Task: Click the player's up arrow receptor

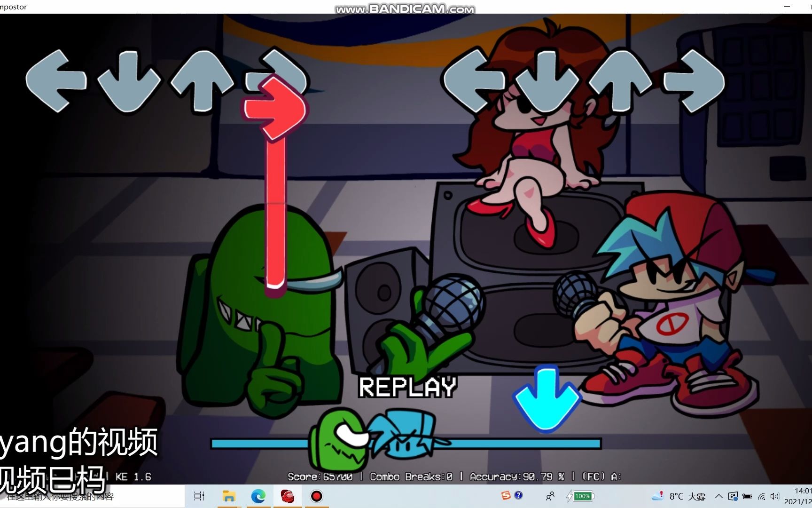Action: 620,82
